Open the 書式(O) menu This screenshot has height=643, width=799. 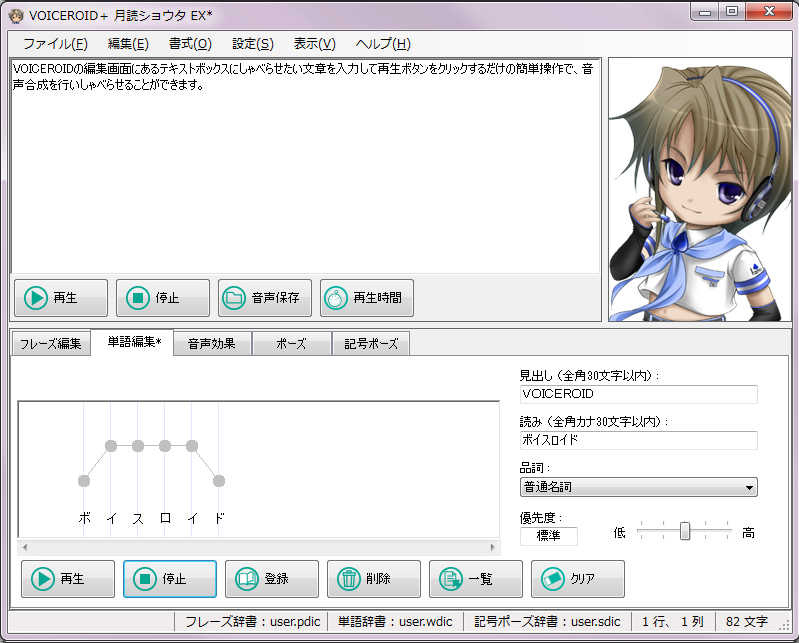[x=190, y=44]
